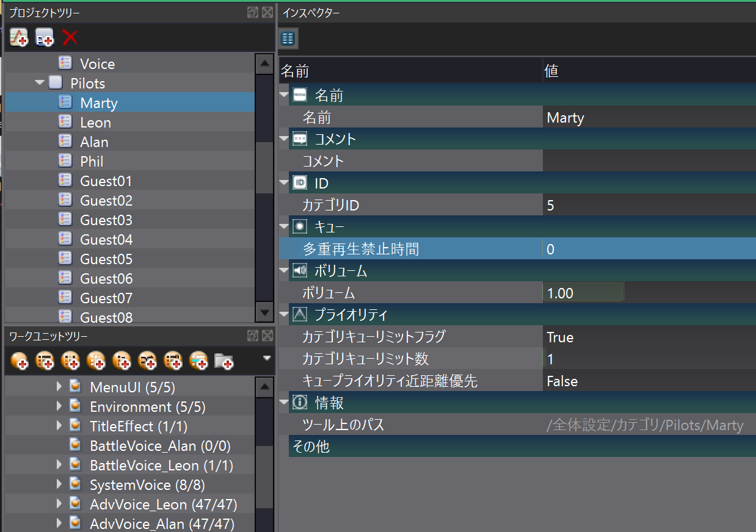Image resolution: width=756 pixels, height=532 pixels.
Task: Click the plain orange ball create cue icon
Action: 20,361
